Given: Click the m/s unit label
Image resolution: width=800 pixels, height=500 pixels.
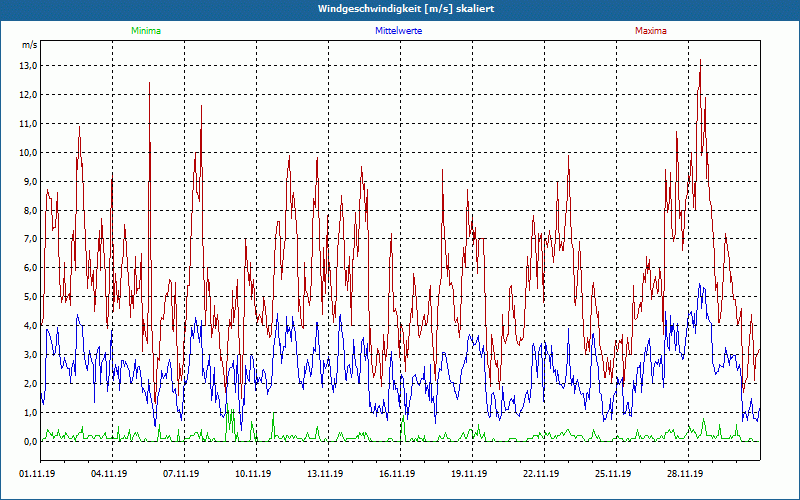Looking at the screenshot, I should (29, 45).
